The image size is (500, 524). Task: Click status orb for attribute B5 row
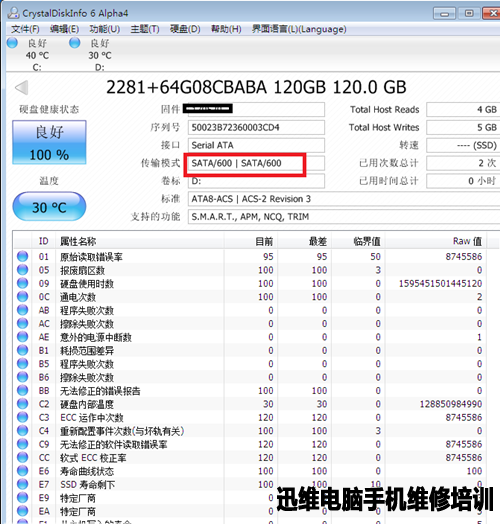[23, 363]
